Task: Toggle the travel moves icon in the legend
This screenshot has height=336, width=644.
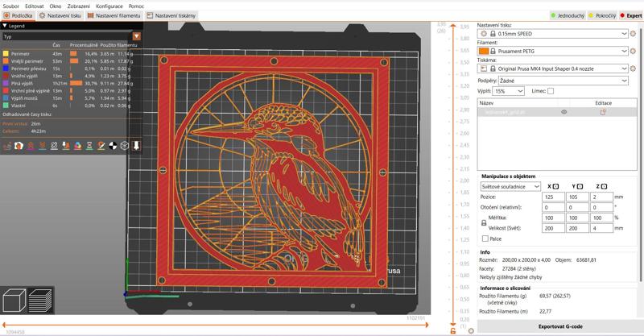Action: point(7,146)
